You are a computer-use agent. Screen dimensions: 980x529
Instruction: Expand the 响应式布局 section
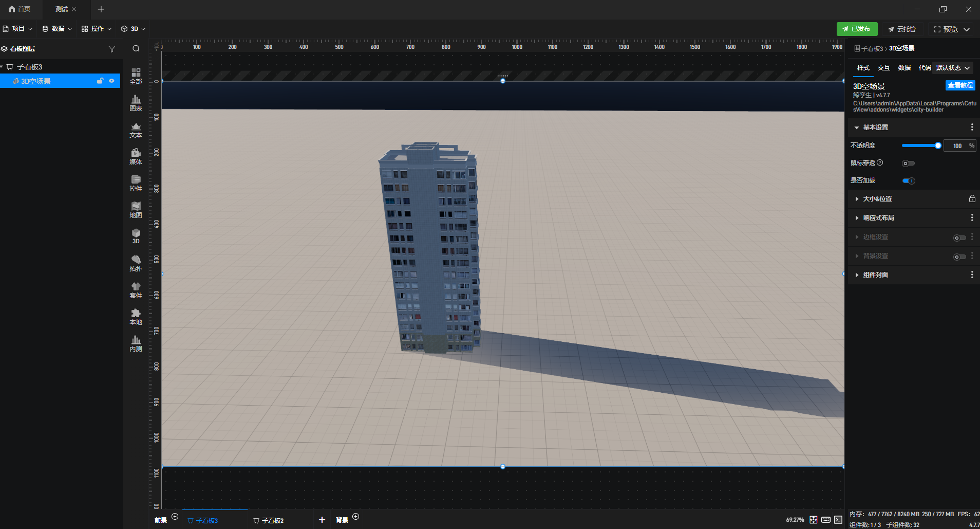point(856,218)
